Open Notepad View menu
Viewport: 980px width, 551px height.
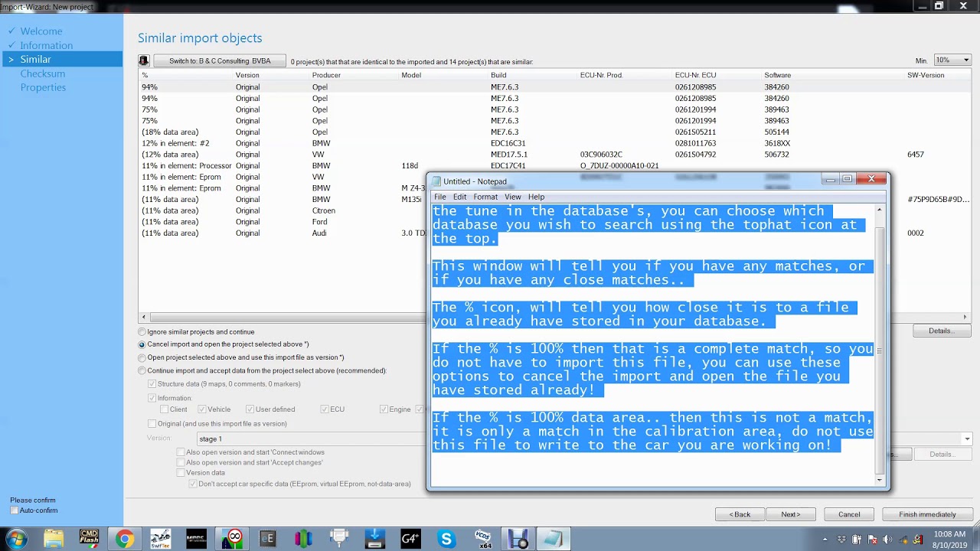coord(512,197)
